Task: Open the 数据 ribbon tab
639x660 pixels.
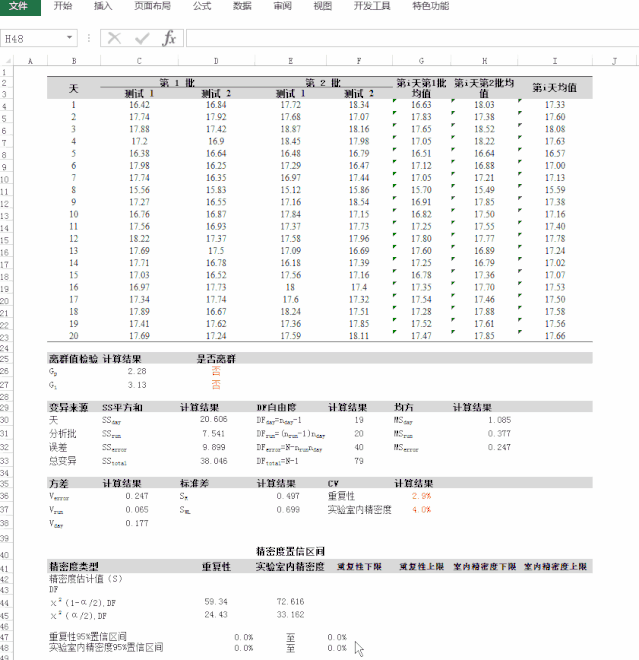Action: click(x=242, y=6)
